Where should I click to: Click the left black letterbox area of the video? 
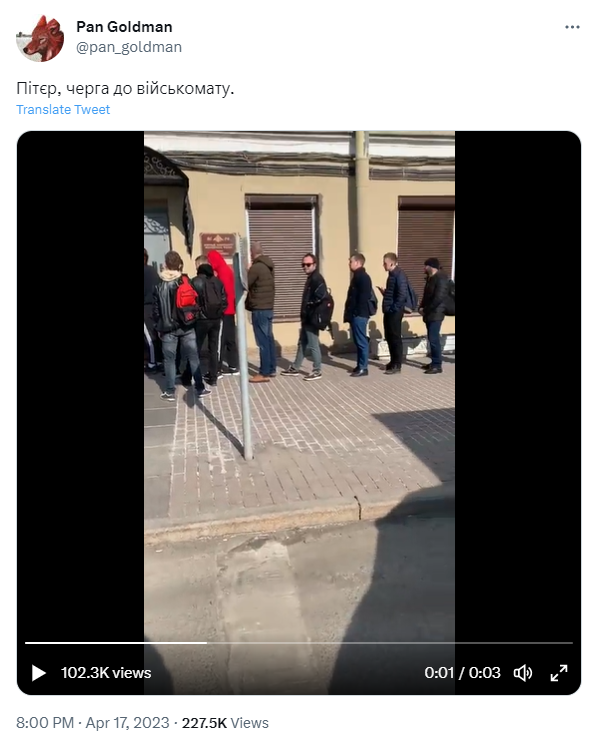(80, 379)
